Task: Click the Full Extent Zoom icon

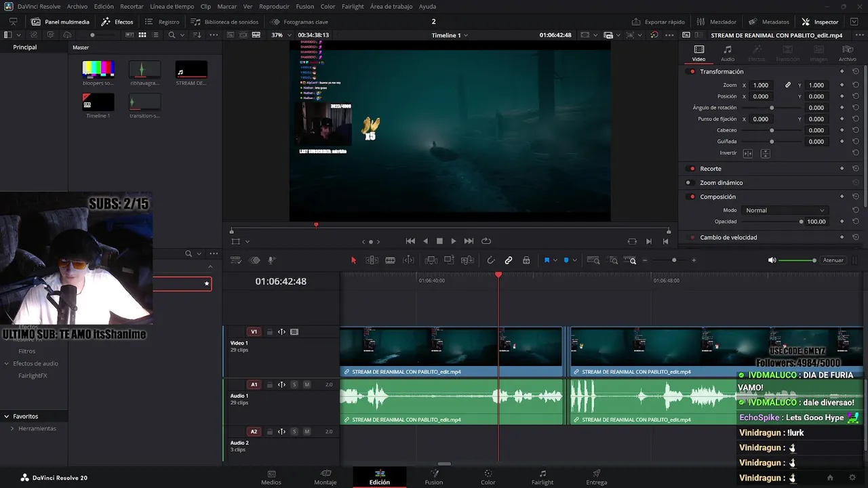Action: 593,260
